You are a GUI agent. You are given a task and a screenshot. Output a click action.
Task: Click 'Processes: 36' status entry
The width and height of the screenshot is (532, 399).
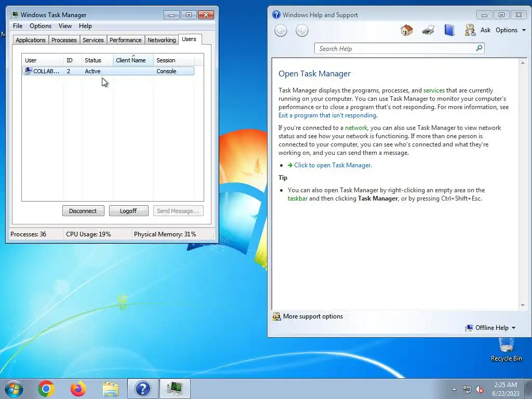28,234
